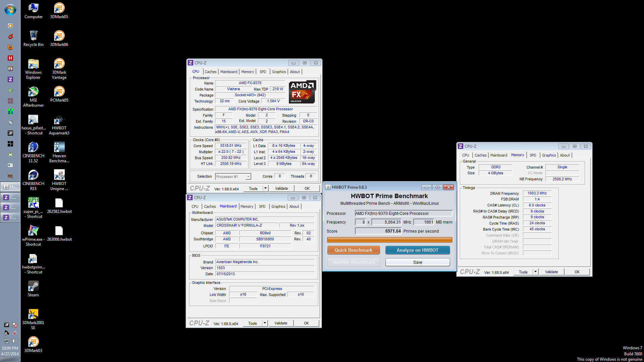The height and width of the screenshot is (362, 644).
Task: Click the HWBOT Prime taskbar button
Action: (x=10, y=187)
